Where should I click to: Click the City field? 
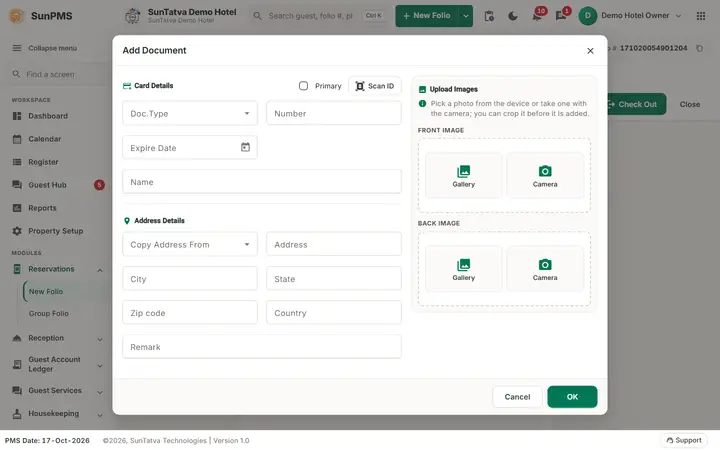tap(190, 279)
